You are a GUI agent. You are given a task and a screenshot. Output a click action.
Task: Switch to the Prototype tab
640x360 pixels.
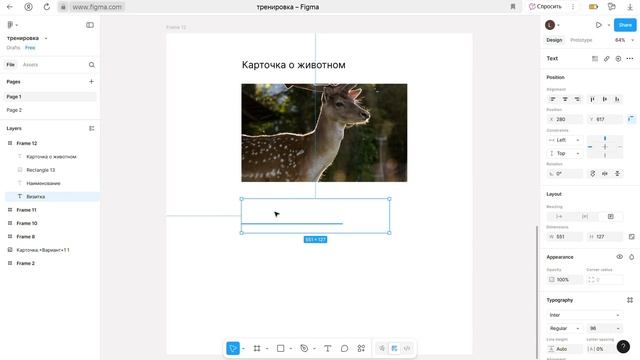click(581, 40)
